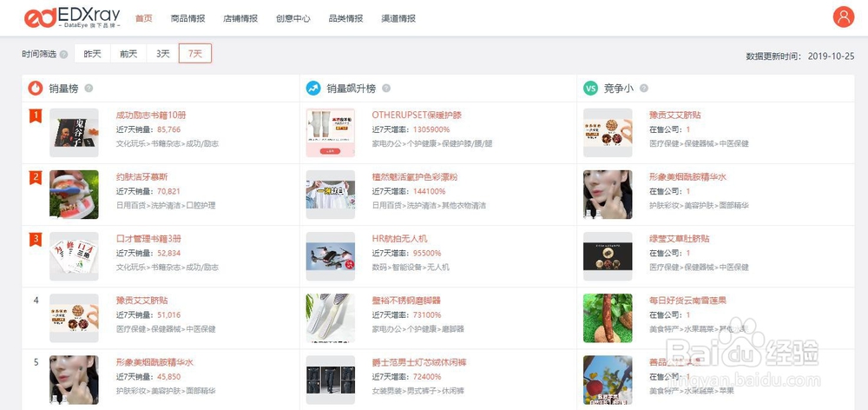Open 豫贡艾艾脐贴 in 销量榜 rank 4
This screenshot has width=868, height=410.
coord(141,301)
